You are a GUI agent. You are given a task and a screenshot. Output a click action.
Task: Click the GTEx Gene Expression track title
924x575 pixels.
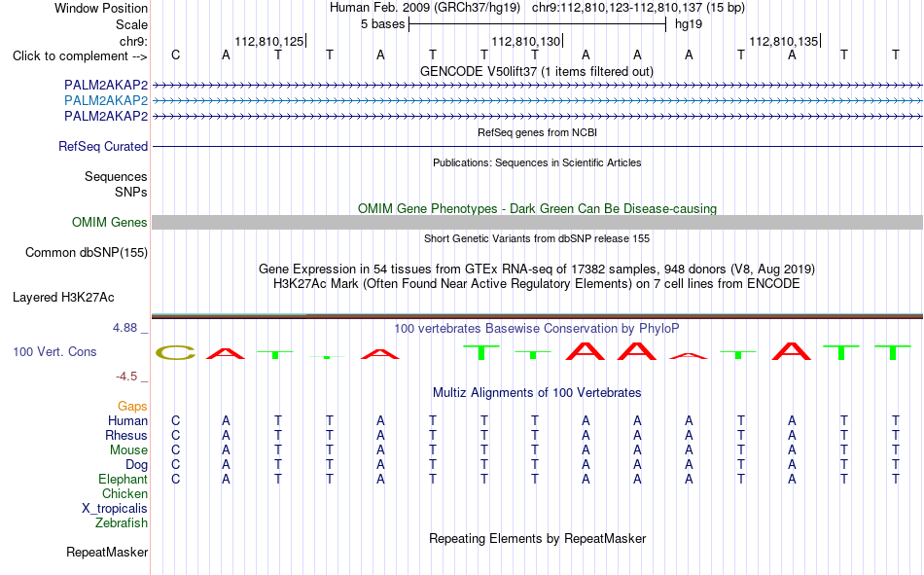click(537, 269)
